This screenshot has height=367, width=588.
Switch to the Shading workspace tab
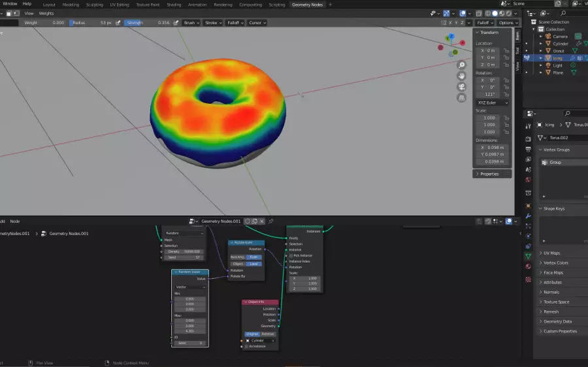coord(174,5)
